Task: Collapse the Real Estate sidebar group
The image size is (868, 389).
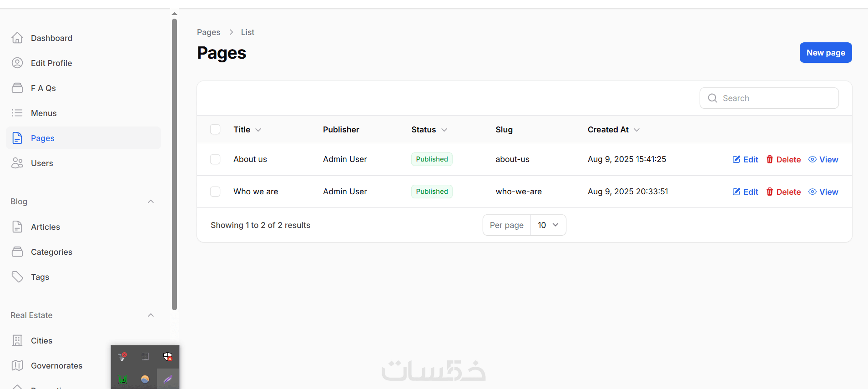Action: pyautogui.click(x=151, y=315)
